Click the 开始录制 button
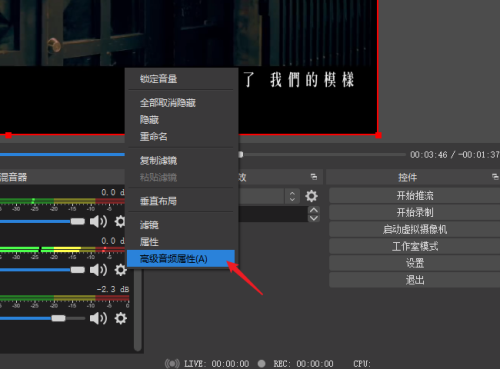Viewport: 500px width, 369px height. [x=414, y=212]
